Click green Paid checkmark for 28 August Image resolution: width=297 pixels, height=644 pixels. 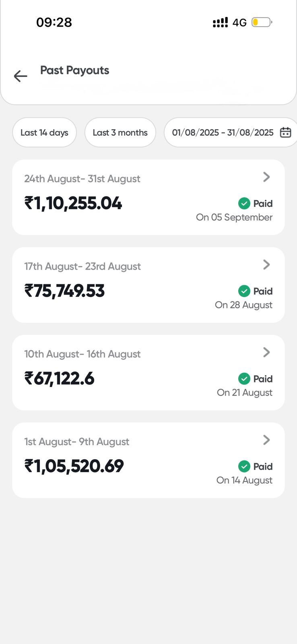(x=244, y=291)
